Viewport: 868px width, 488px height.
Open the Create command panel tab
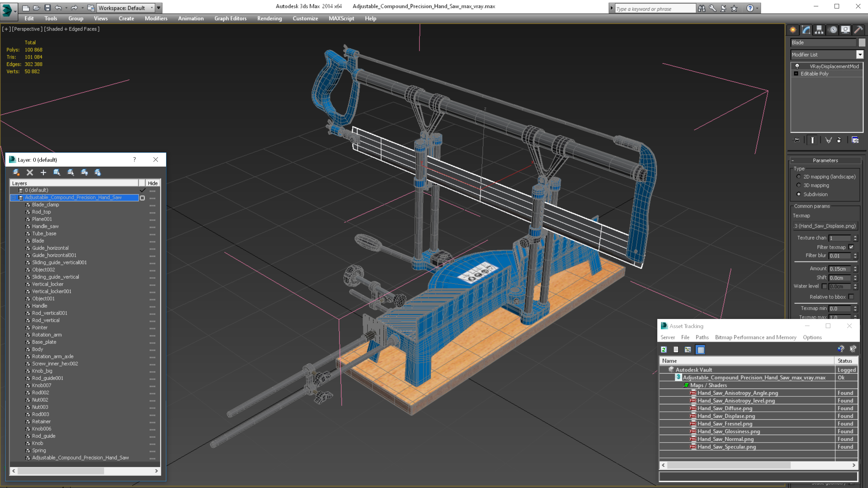[x=793, y=30]
